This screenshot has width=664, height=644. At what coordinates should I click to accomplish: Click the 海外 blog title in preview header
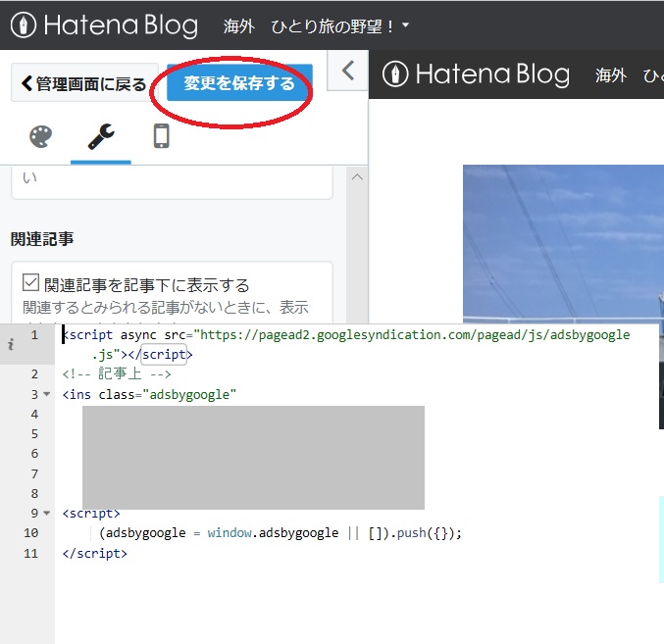coord(610,75)
